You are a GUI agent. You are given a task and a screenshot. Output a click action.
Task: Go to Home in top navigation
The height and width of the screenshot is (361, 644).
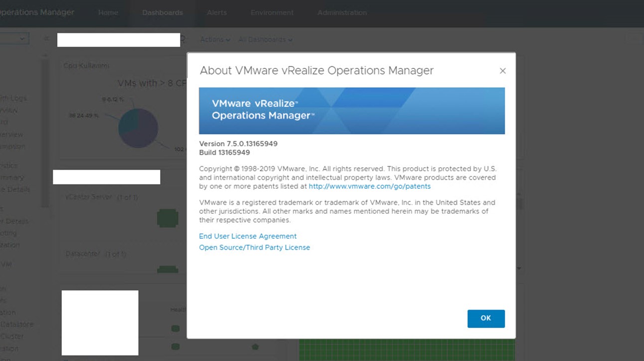[108, 12]
